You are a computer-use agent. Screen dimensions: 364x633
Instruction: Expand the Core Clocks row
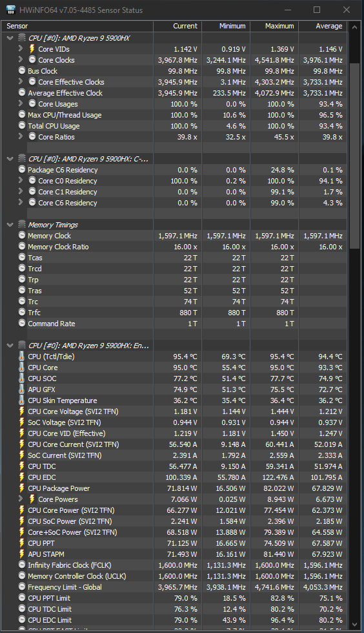pyautogui.click(x=21, y=59)
